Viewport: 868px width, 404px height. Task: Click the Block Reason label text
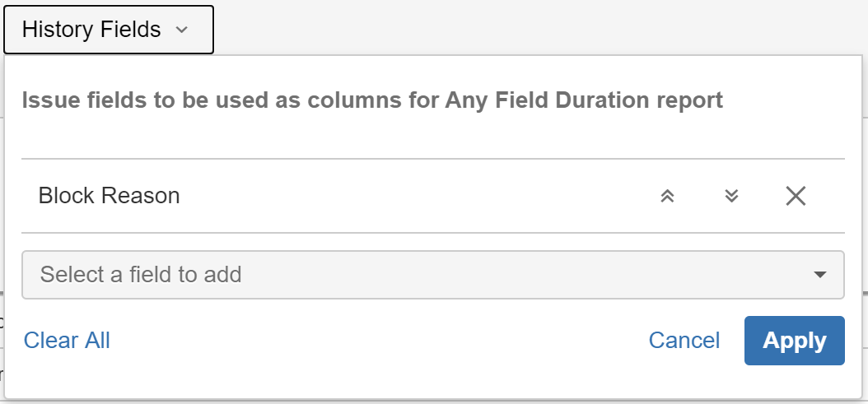tap(109, 196)
